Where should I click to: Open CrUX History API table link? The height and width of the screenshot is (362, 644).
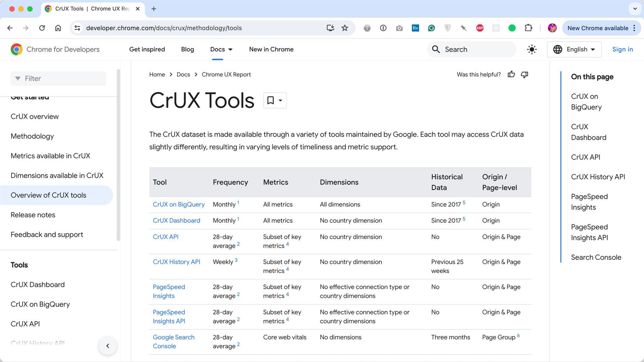click(176, 262)
